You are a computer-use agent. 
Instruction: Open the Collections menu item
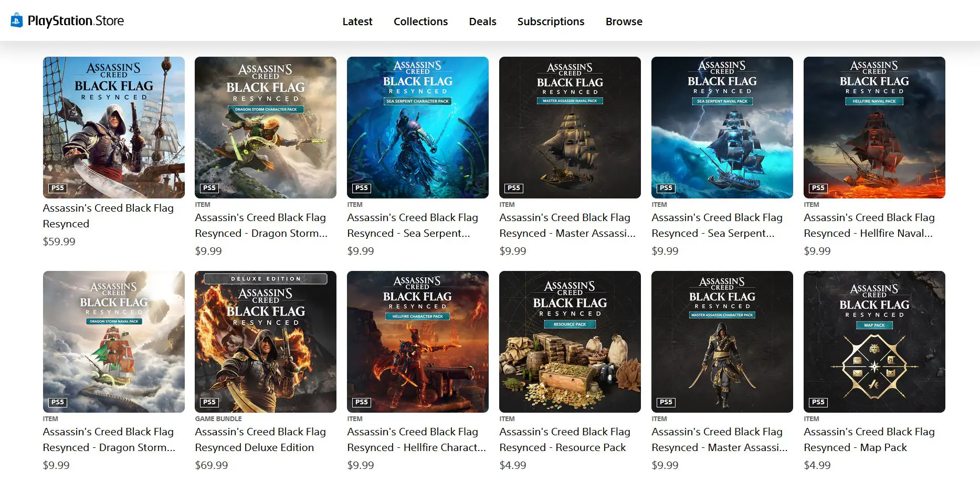pos(420,22)
